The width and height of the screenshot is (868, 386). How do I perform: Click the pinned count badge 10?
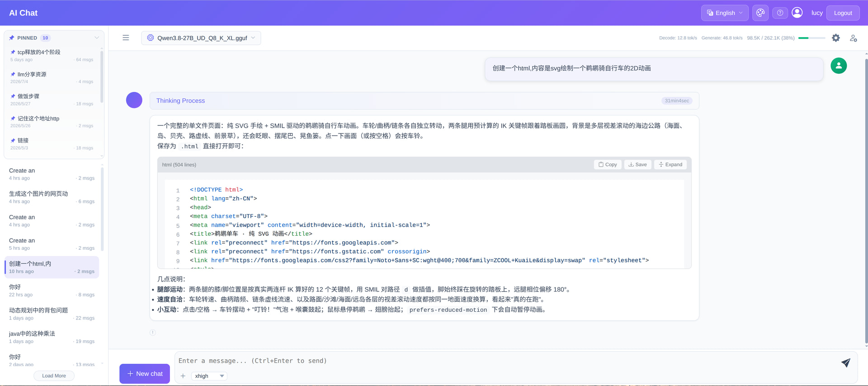tap(45, 38)
